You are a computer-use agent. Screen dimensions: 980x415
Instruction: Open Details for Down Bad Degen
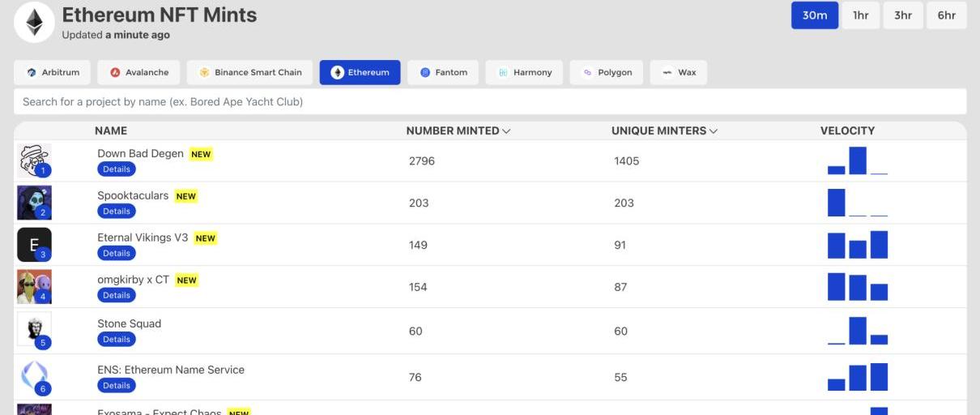click(x=117, y=169)
